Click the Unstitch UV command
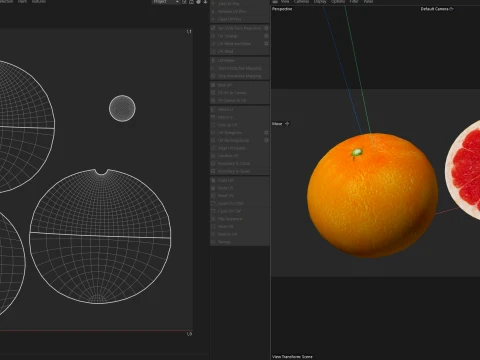480x360 pixels. pos(239,156)
